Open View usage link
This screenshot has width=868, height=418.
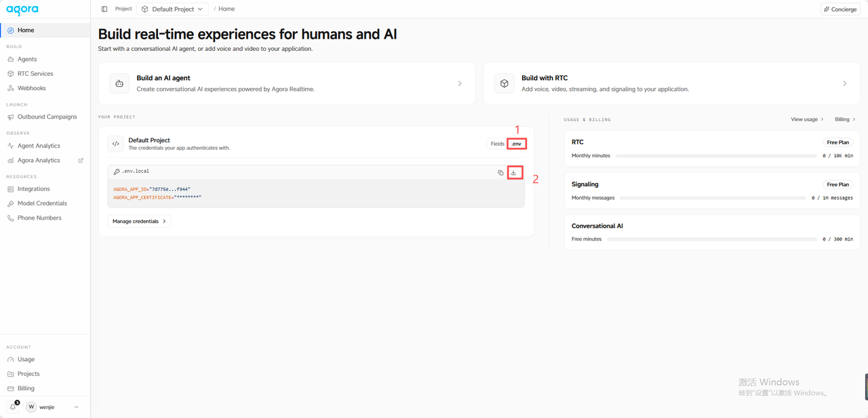pos(807,119)
